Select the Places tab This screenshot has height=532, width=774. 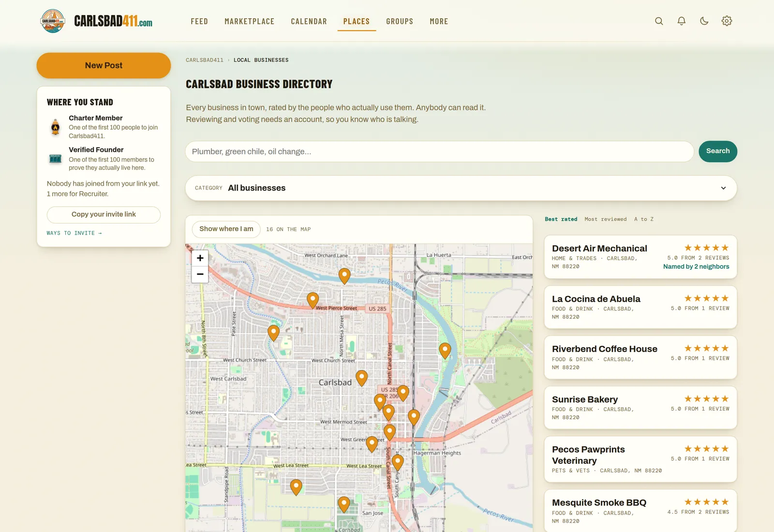pyautogui.click(x=357, y=21)
